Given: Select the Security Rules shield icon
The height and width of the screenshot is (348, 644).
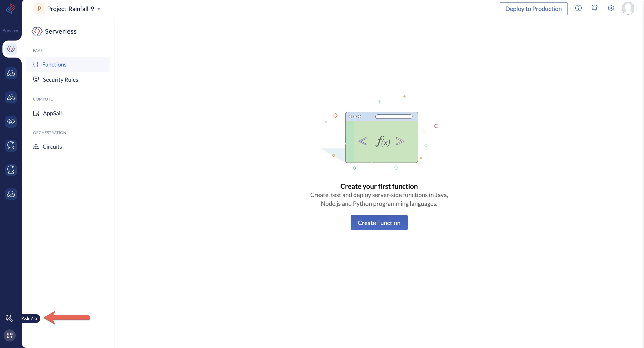Looking at the screenshot, I should pyautogui.click(x=36, y=79).
